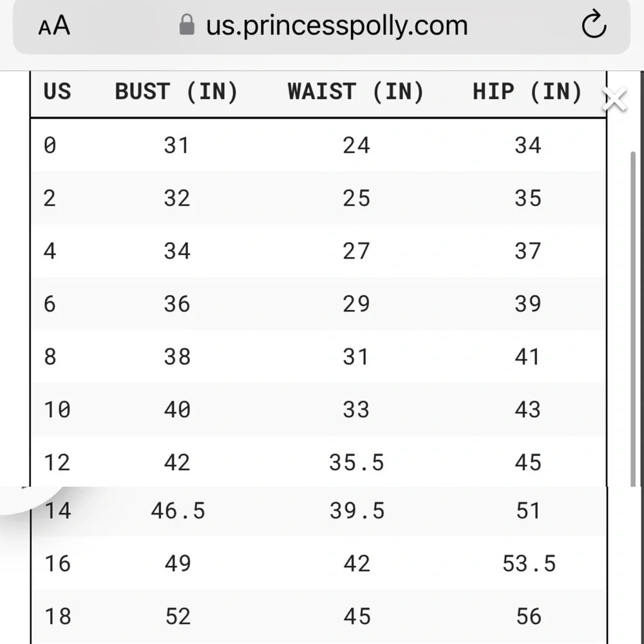
Task: Click the BUST (IN) column header
Action: click(x=176, y=91)
